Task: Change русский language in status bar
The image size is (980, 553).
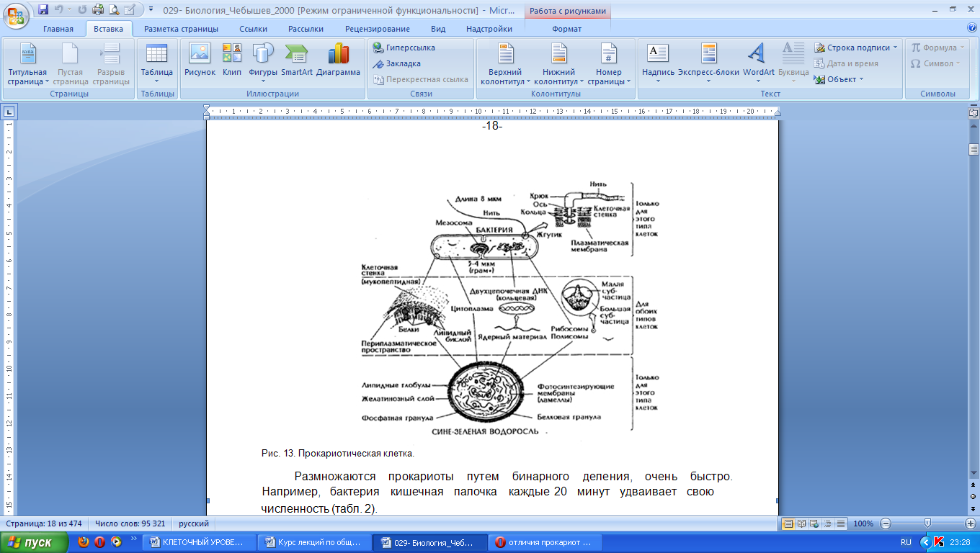Action: point(194,523)
